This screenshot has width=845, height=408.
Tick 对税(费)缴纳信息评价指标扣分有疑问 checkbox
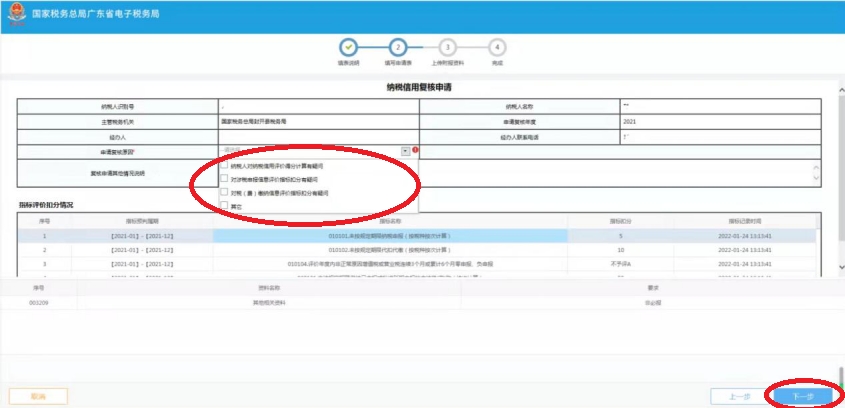224,192
